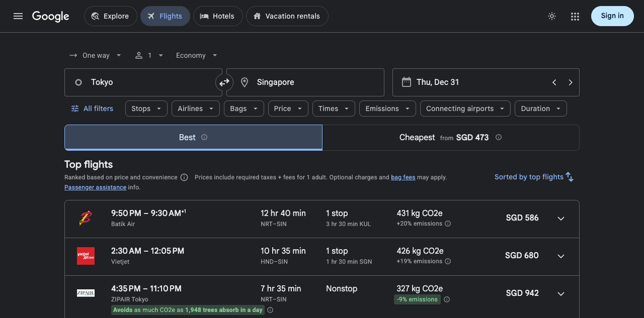Open passenger count dropdown

pos(149,55)
